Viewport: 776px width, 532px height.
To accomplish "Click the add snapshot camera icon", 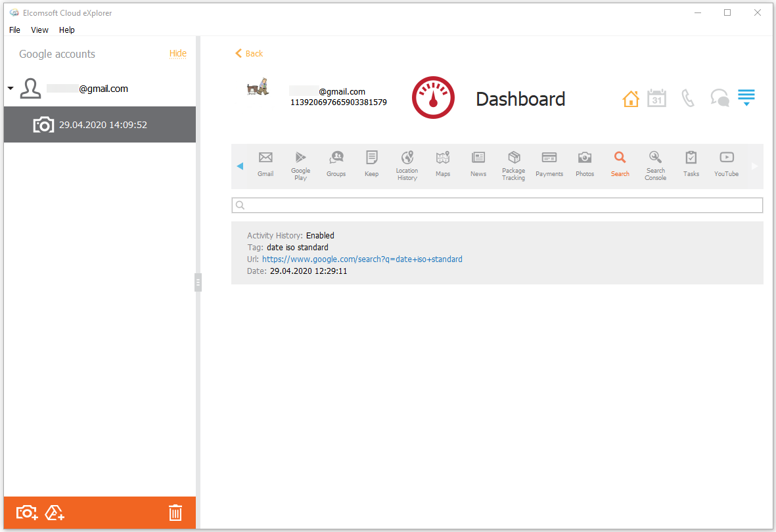I will [x=27, y=512].
